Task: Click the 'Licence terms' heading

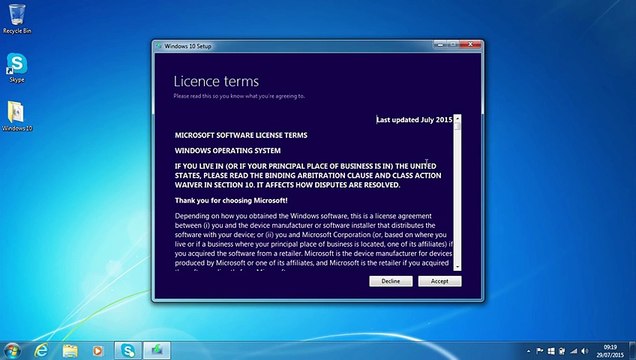Action: tap(216, 81)
